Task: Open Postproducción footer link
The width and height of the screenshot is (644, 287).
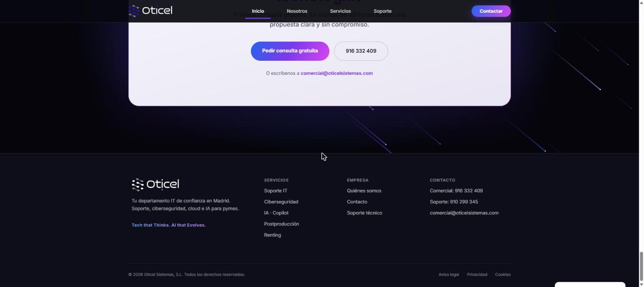Action: 281,224
